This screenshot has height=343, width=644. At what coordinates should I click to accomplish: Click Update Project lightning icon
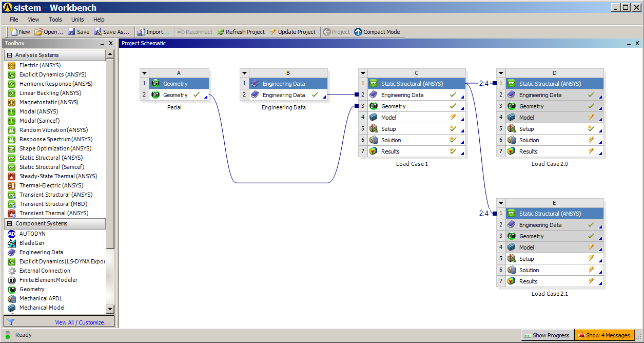tap(273, 32)
